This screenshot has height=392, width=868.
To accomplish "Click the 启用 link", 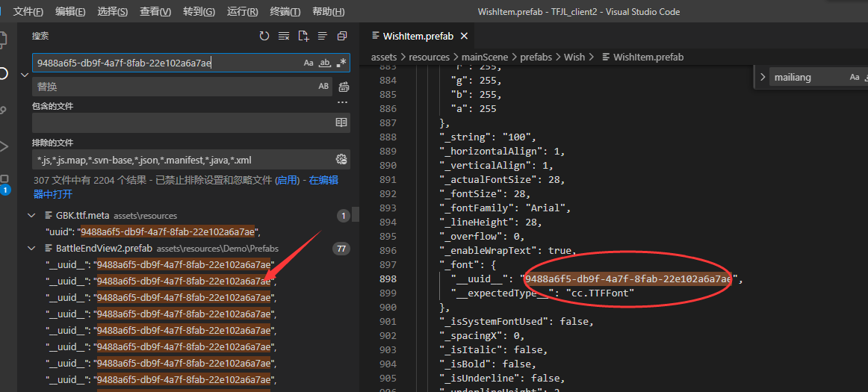I will 287,180.
